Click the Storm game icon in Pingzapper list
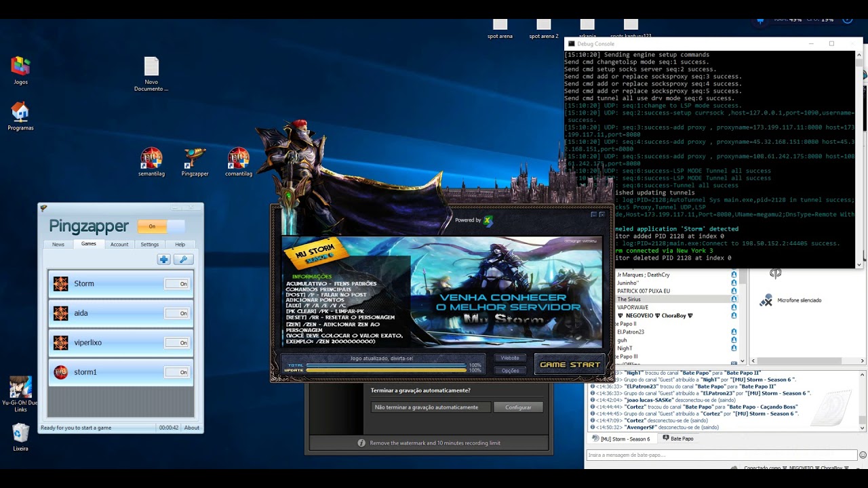Viewport: 868px width, 488px height. point(61,283)
